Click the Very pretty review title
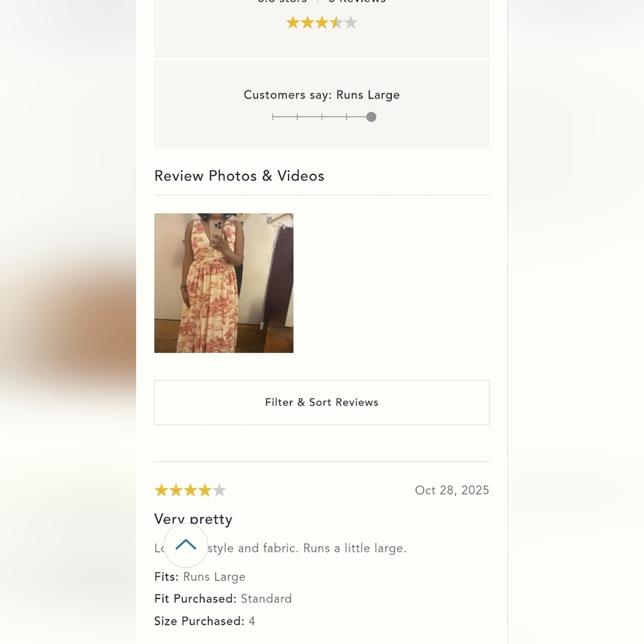Screen dimensions: 644x644 click(x=193, y=519)
